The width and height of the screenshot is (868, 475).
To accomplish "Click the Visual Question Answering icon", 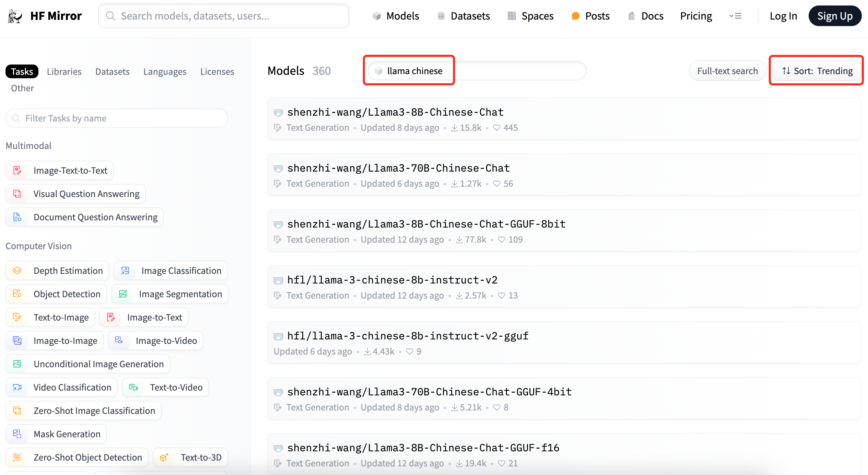I will pos(17,194).
